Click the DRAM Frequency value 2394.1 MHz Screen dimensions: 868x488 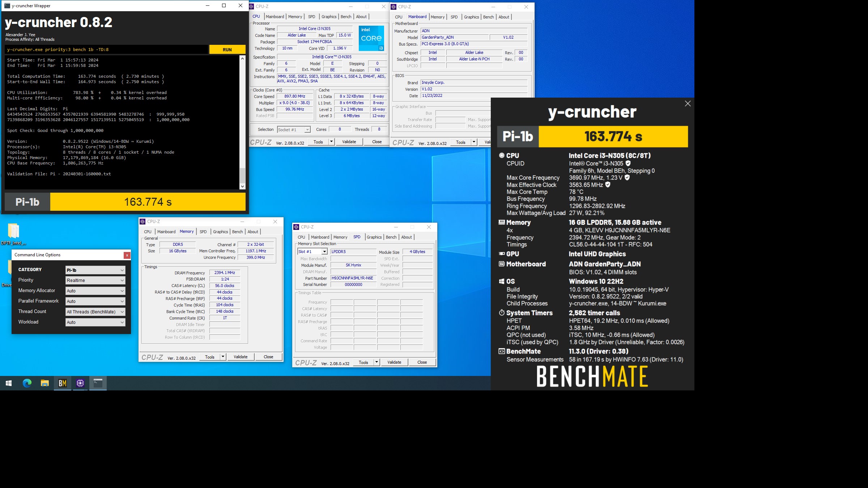(x=225, y=273)
